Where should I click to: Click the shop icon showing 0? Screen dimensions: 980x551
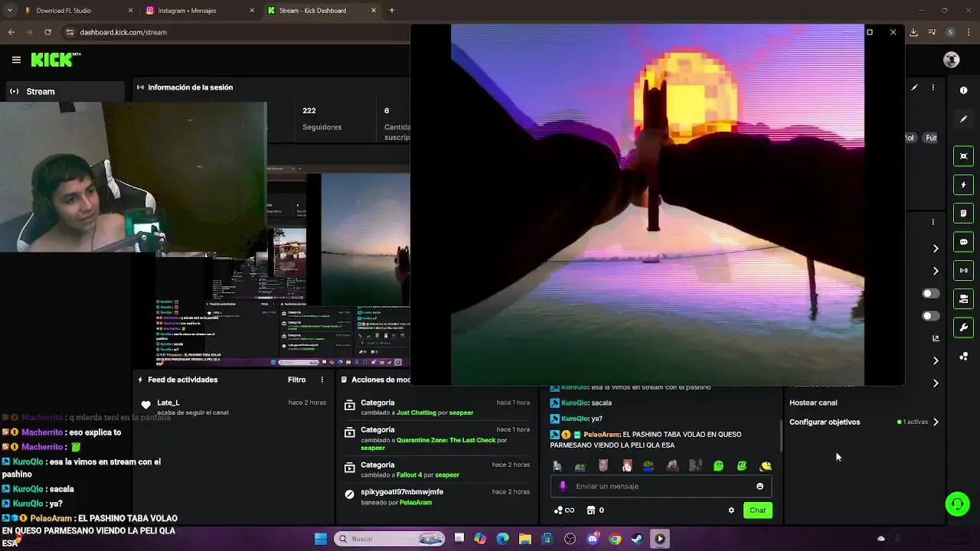point(595,510)
